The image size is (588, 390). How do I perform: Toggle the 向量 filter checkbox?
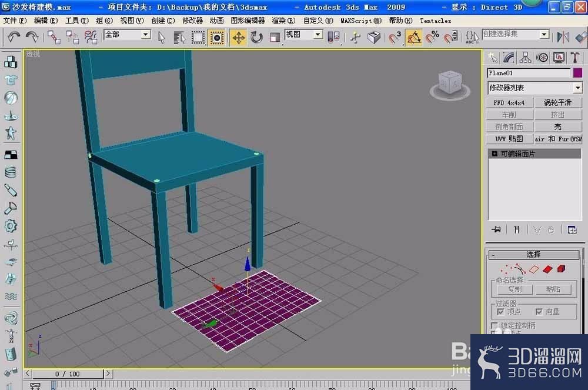pos(539,312)
